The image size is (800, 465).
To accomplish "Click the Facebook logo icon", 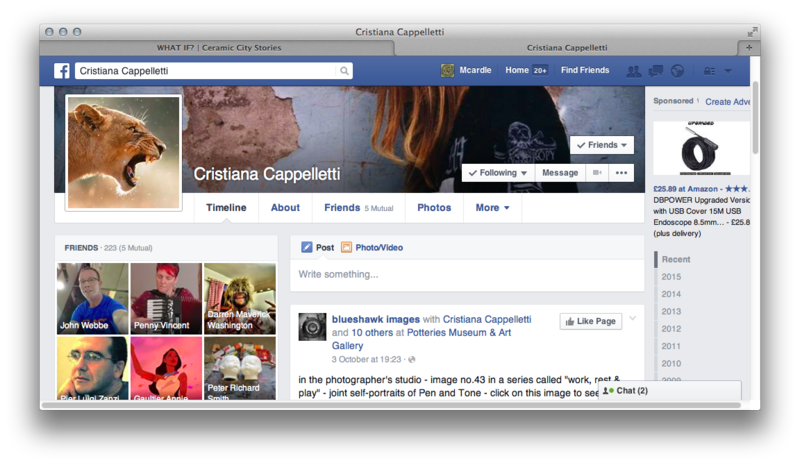I will 61,71.
